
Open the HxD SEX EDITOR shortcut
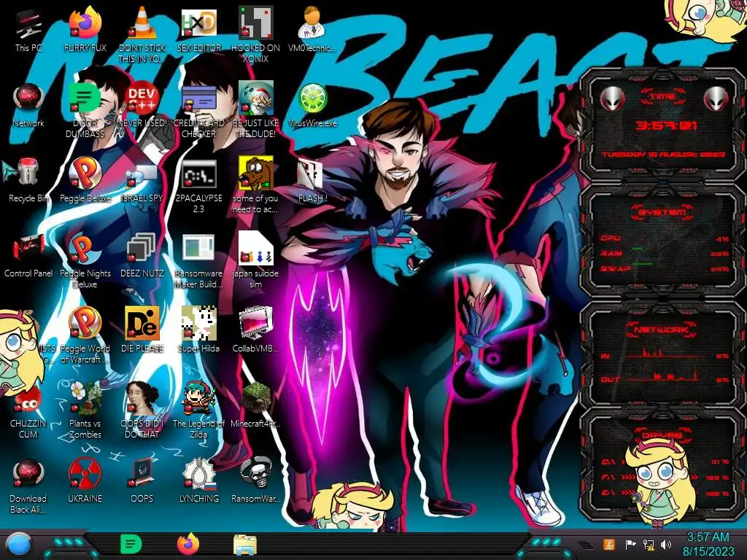[x=198, y=29]
